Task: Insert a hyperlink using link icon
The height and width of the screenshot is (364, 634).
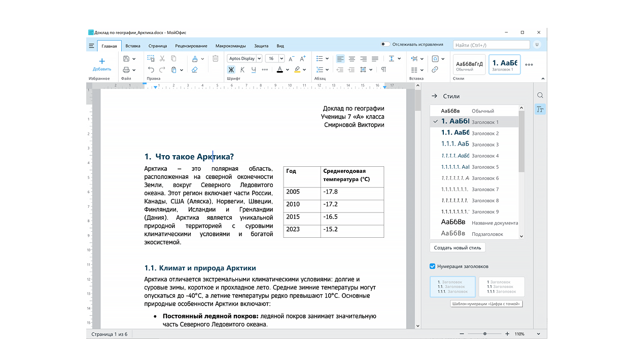Action: pyautogui.click(x=435, y=69)
